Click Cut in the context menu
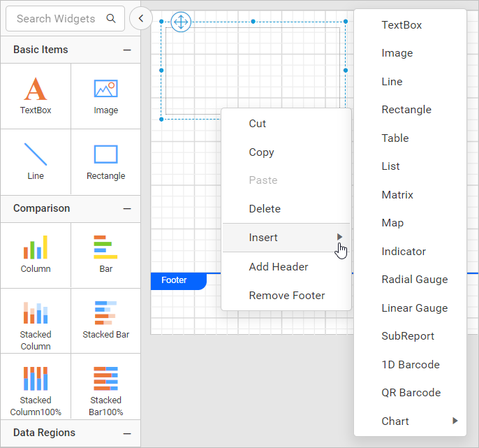 tap(258, 124)
